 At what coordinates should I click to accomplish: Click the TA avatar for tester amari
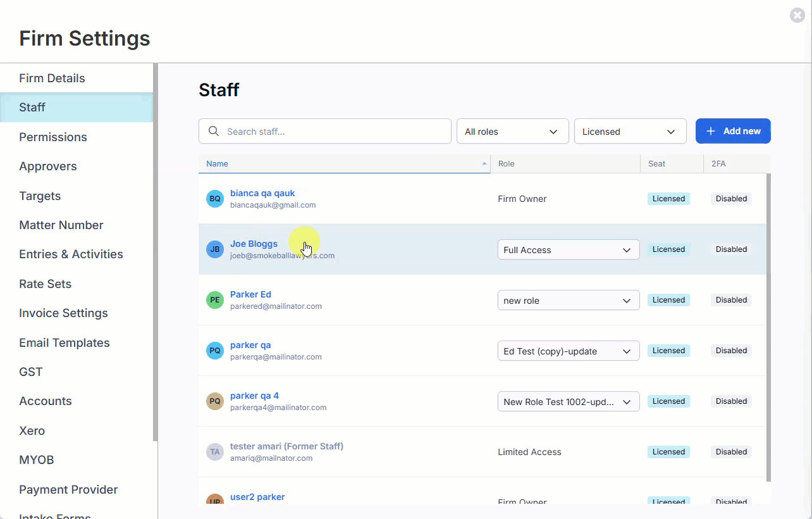pos(215,452)
